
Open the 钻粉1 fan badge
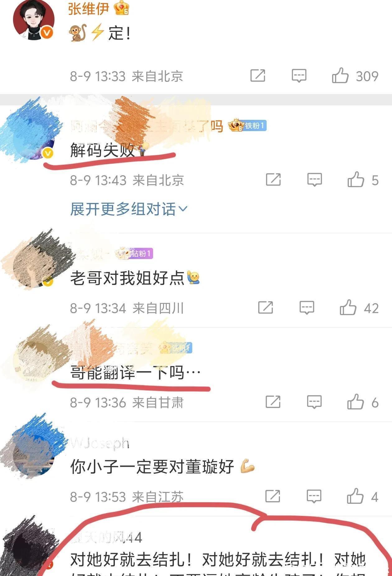(135, 253)
